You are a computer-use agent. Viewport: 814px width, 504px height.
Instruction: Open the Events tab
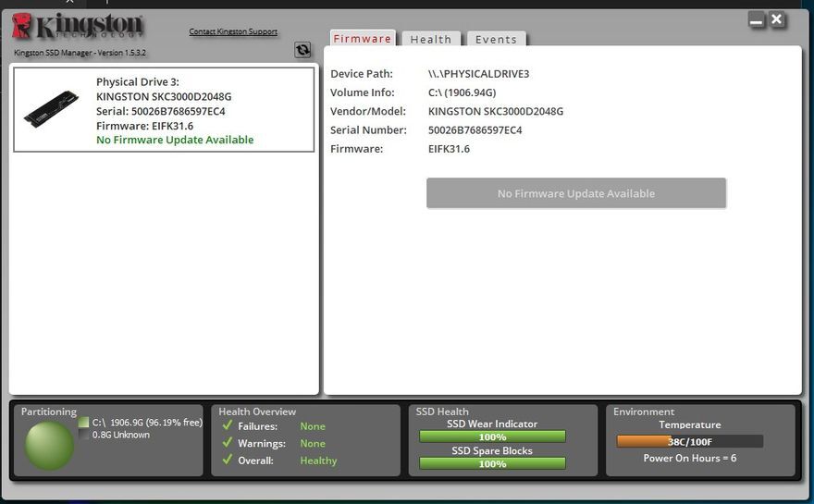tap(497, 39)
